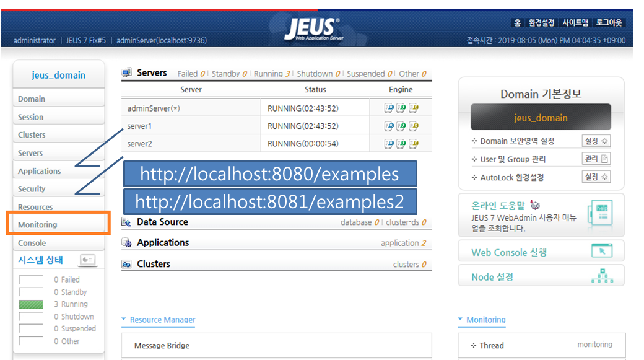
Task: Click the Web Console window cursor icon
Action: coord(602,250)
